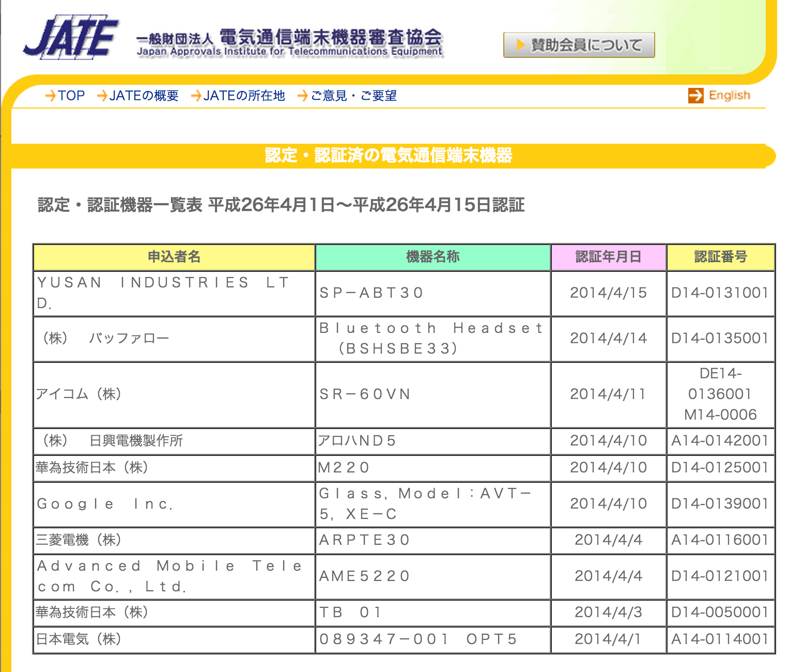Select the M220 device cell
This screenshot has height=672, width=804.
[433, 468]
